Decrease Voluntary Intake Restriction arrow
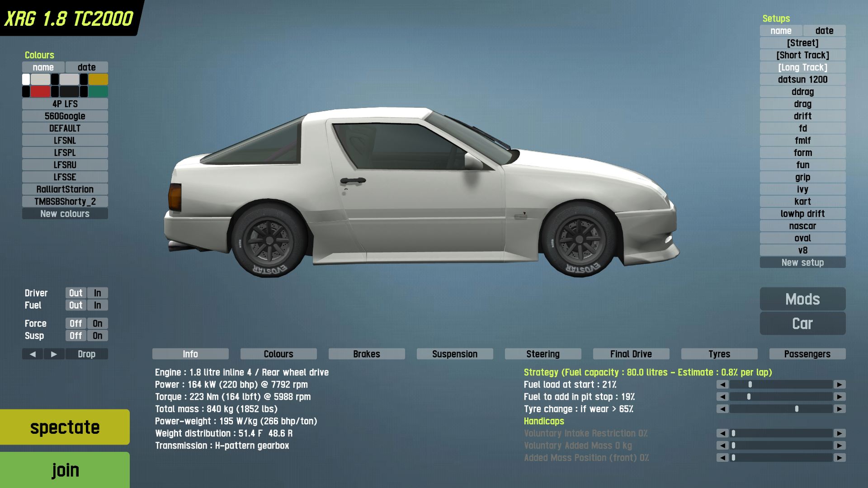This screenshot has width=868, height=488. pyautogui.click(x=722, y=433)
